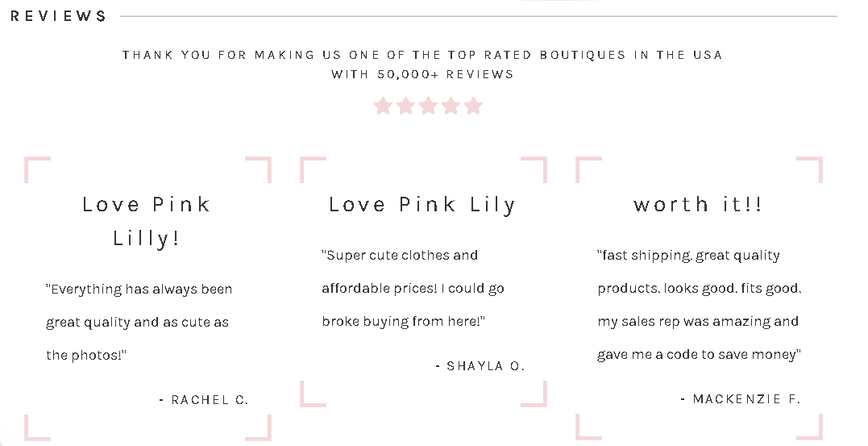Open the 'worth it!!' review title
Image resolution: width=868 pixels, height=446 pixels.
coord(698,204)
